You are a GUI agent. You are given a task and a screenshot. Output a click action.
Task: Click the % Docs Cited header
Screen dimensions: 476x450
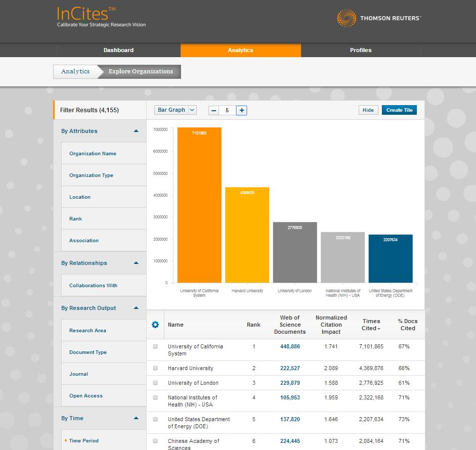[x=408, y=325]
